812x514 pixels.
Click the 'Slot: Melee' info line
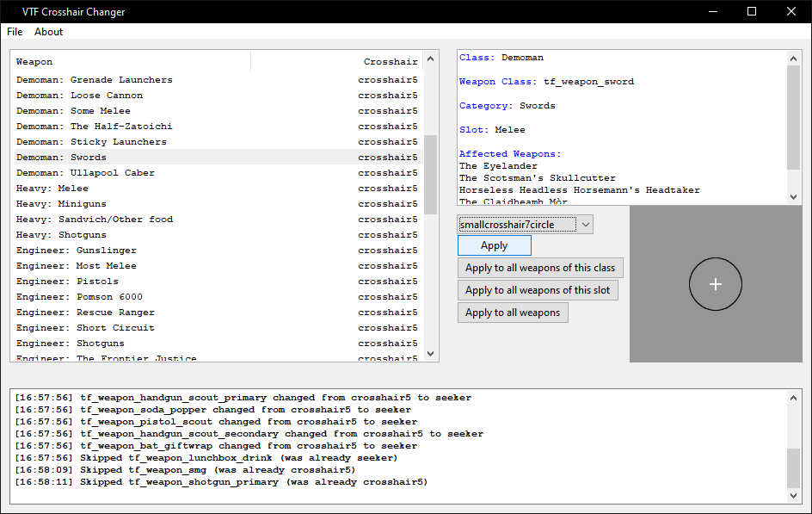pyautogui.click(x=492, y=130)
